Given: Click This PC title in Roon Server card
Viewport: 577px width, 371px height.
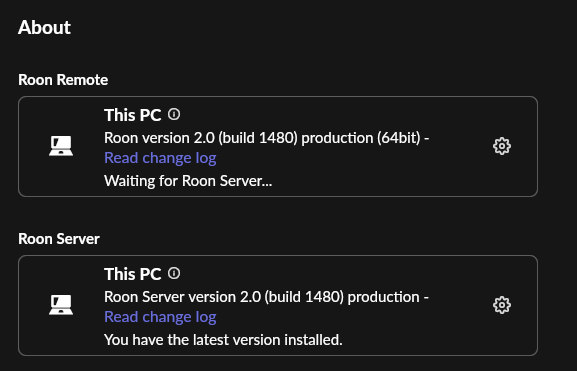Looking at the screenshot, I should tap(132, 274).
